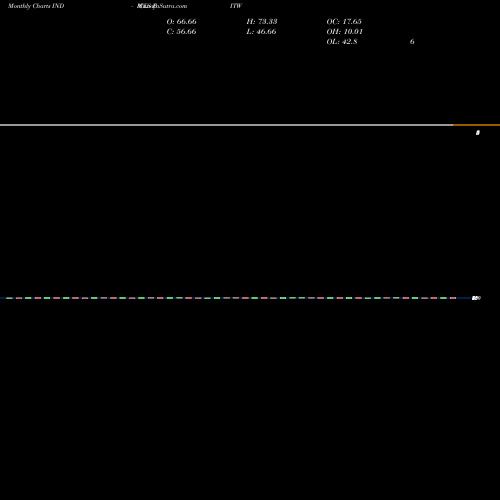500x500 pixels.
Task: Select the low value 'L: 46.66'
Action: [x=261, y=31]
